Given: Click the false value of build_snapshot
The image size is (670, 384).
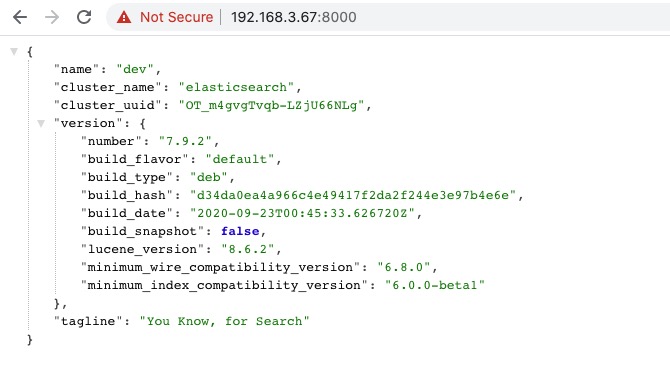Looking at the screenshot, I should pyautogui.click(x=240, y=231).
